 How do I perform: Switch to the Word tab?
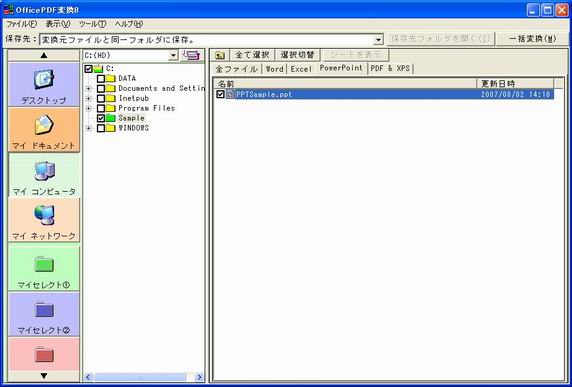275,69
